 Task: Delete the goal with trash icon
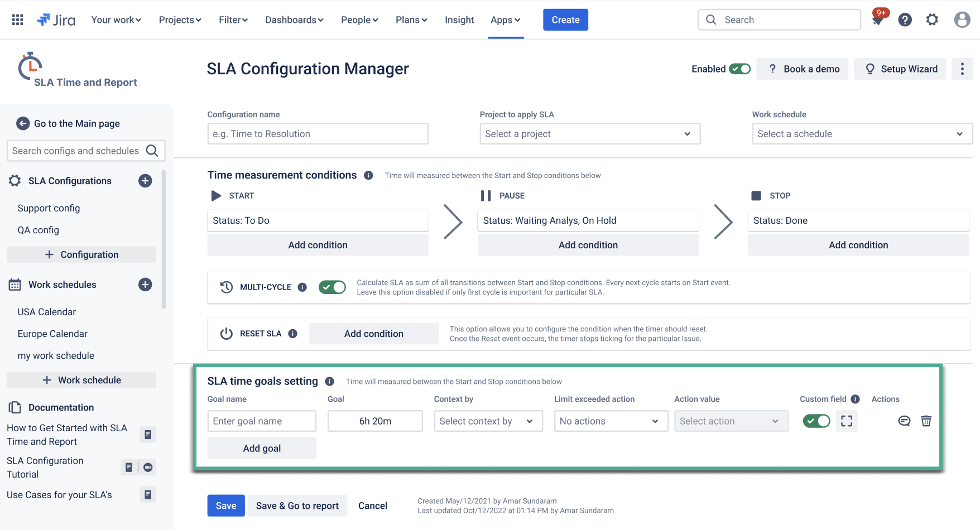[926, 421]
